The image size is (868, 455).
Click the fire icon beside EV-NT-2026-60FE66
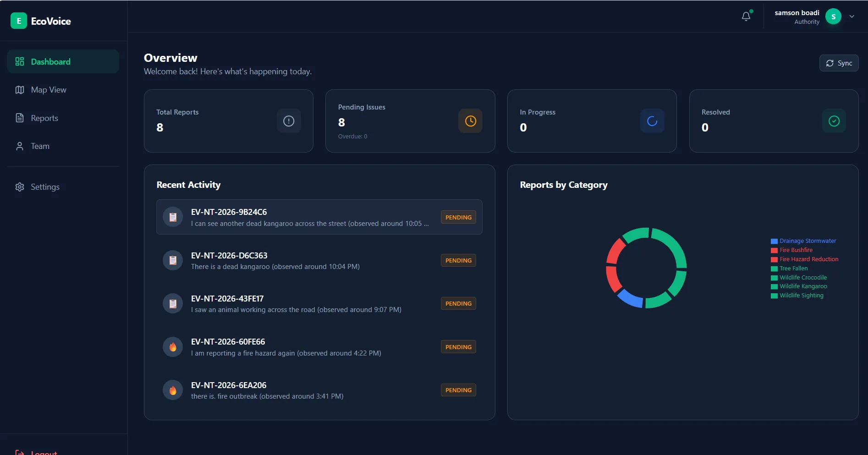[x=173, y=347]
